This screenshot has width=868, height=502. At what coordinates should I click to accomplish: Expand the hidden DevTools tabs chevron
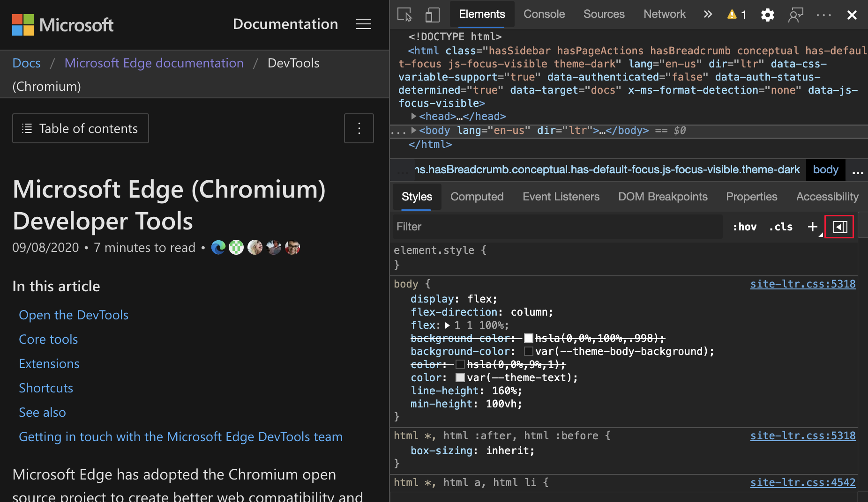coord(708,14)
